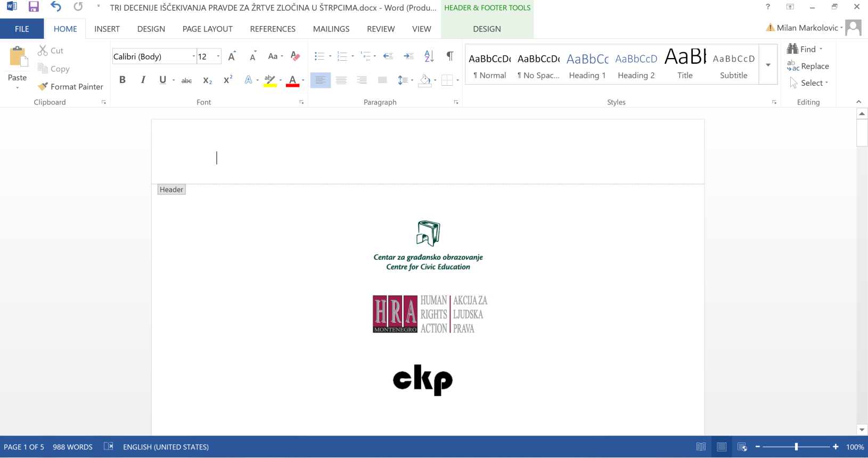This screenshot has width=868, height=458.
Task: Save the document with the floppy disk icon
Action: click(34, 7)
